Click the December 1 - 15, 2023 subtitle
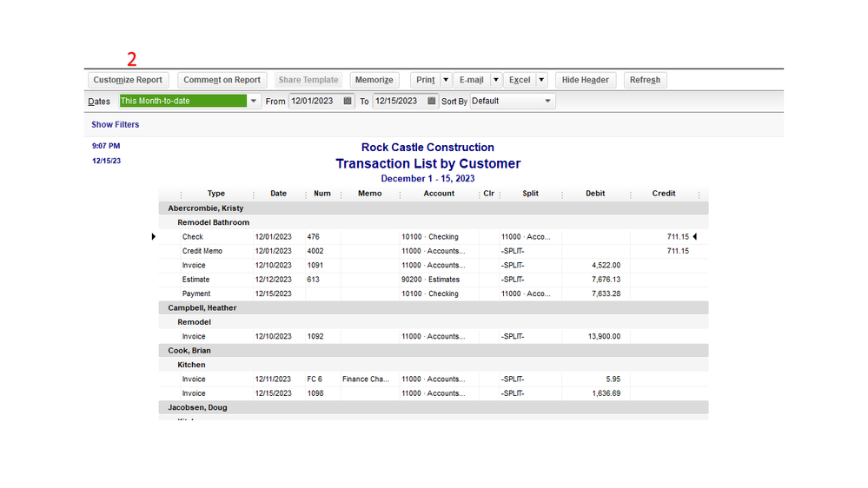The width and height of the screenshot is (868, 488). (427, 179)
